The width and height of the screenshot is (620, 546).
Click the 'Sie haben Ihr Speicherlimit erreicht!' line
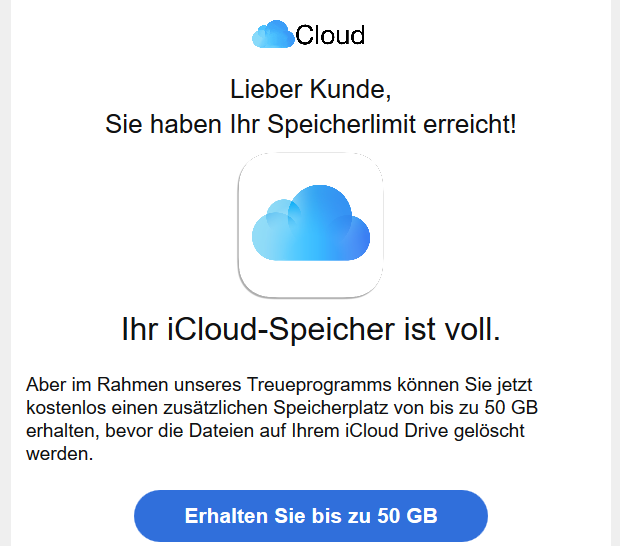point(311,124)
